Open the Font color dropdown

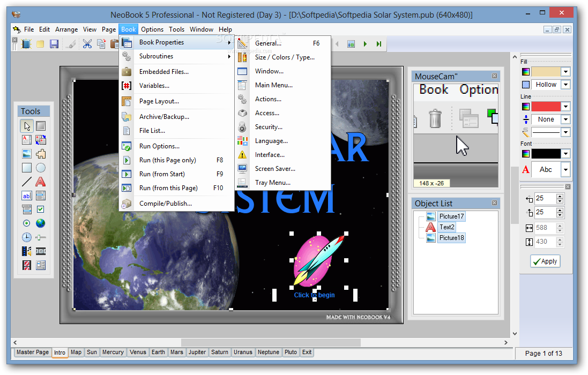click(565, 154)
